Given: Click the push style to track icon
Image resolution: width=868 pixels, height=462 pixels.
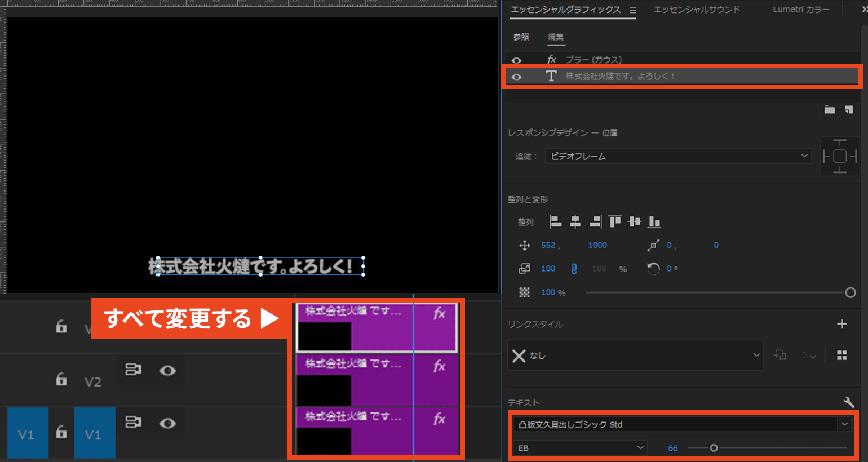Looking at the screenshot, I should coord(780,356).
